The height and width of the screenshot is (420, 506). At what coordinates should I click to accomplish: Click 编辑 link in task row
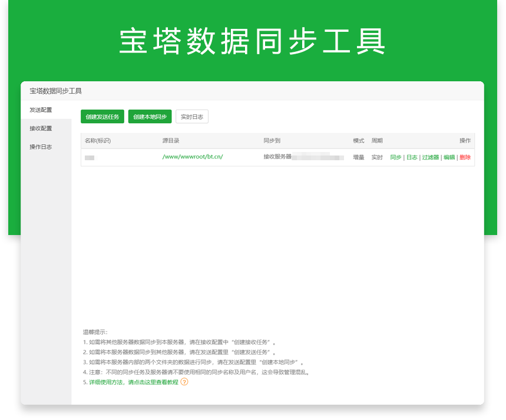[x=449, y=157]
